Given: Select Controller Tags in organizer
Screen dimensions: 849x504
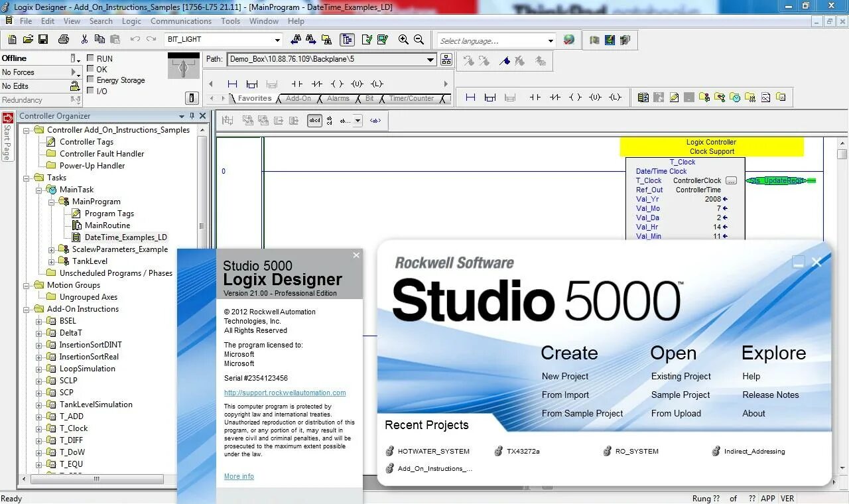Looking at the screenshot, I should click(x=86, y=142).
